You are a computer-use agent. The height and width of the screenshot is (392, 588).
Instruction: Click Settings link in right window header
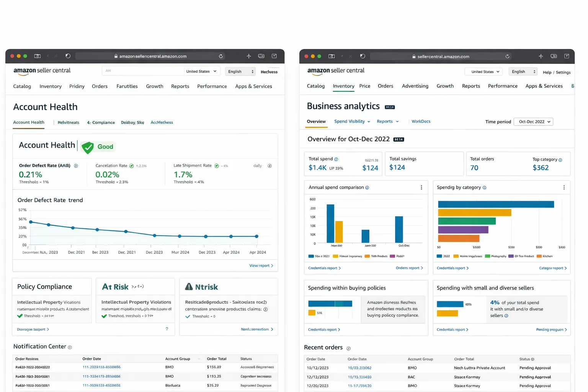tap(563, 72)
